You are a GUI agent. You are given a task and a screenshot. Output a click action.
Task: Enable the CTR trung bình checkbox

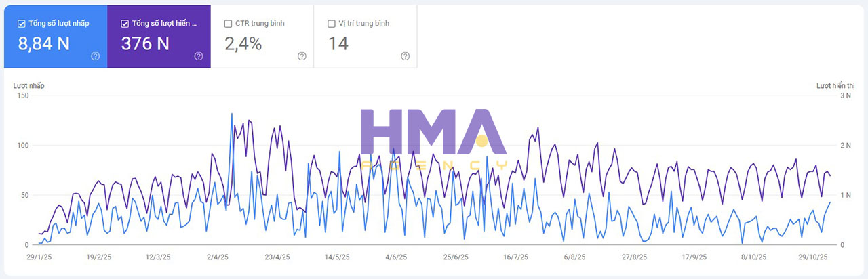(228, 24)
